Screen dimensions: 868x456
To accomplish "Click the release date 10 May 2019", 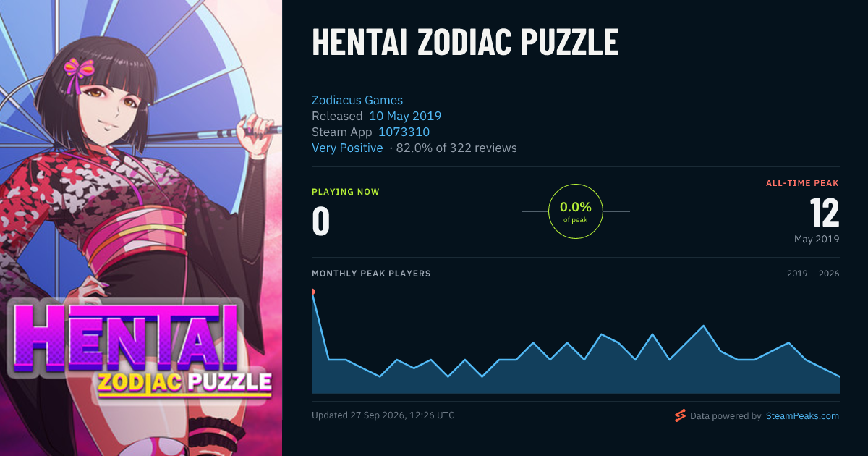I will click(x=405, y=116).
